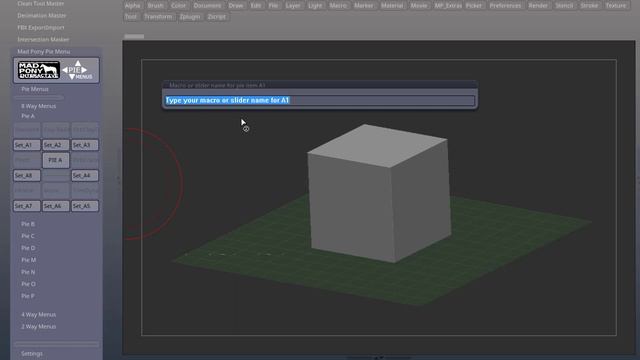Click the Set_A4 button
The image size is (640, 360).
click(x=85, y=176)
